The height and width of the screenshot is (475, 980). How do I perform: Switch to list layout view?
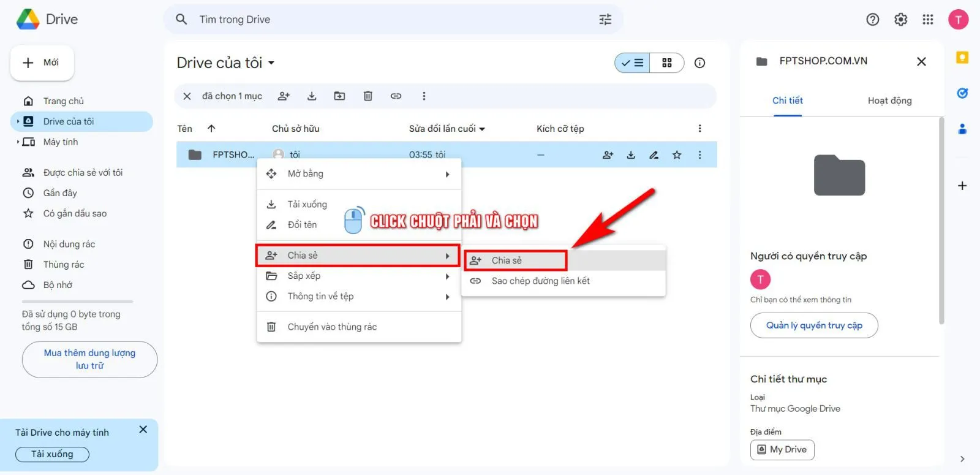coord(632,63)
